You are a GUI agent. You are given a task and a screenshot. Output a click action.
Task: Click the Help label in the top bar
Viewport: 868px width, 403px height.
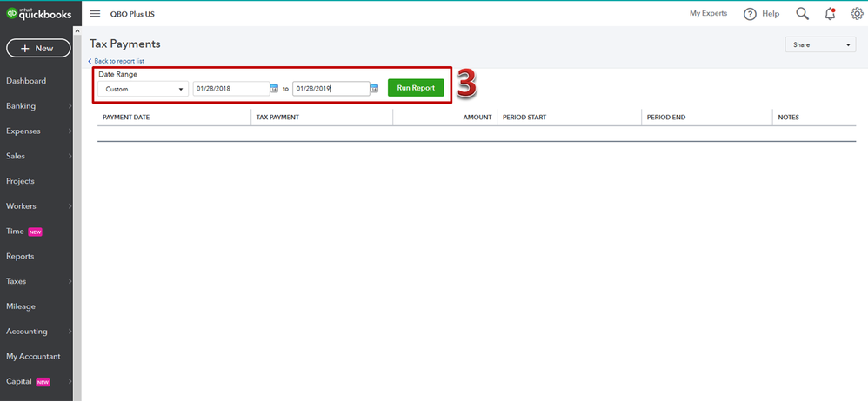(x=771, y=14)
